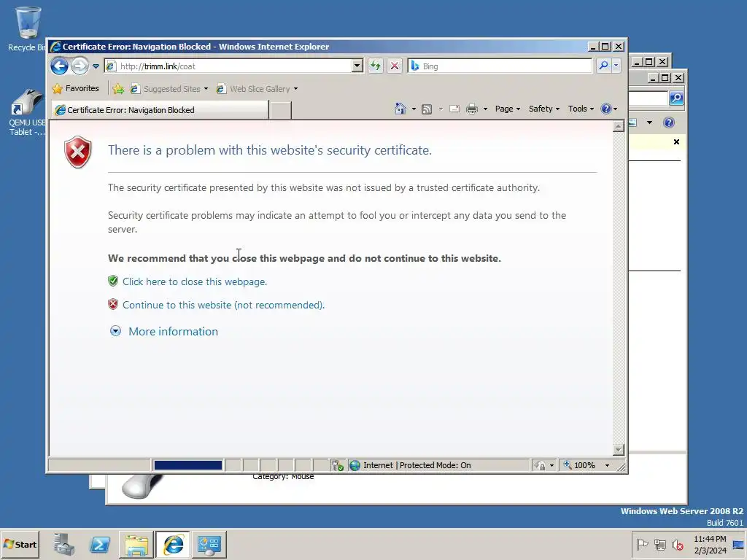Continue to this website (not recommended)

point(223,305)
